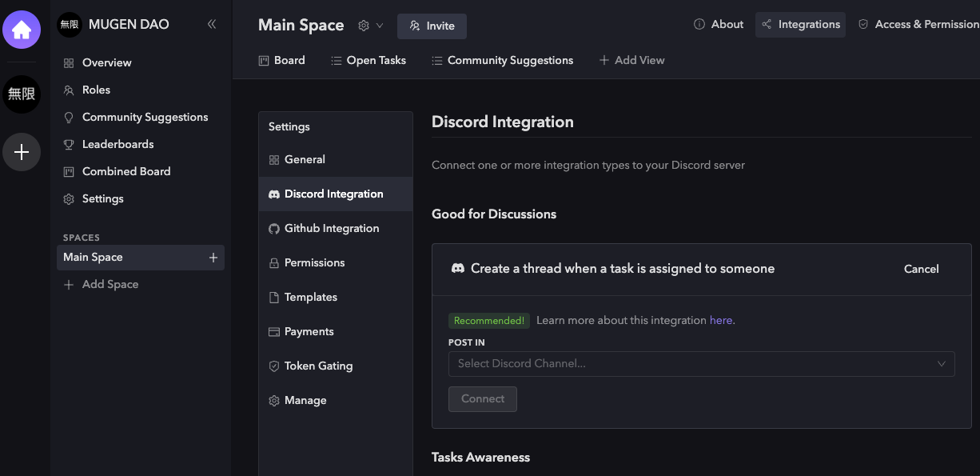Click the Invite button
980x476 pixels.
[x=432, y=26]
